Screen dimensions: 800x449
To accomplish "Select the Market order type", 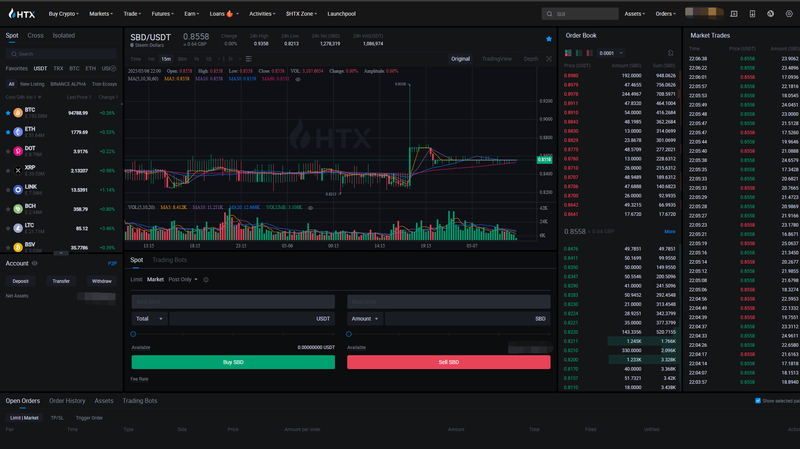I will 155,280.
